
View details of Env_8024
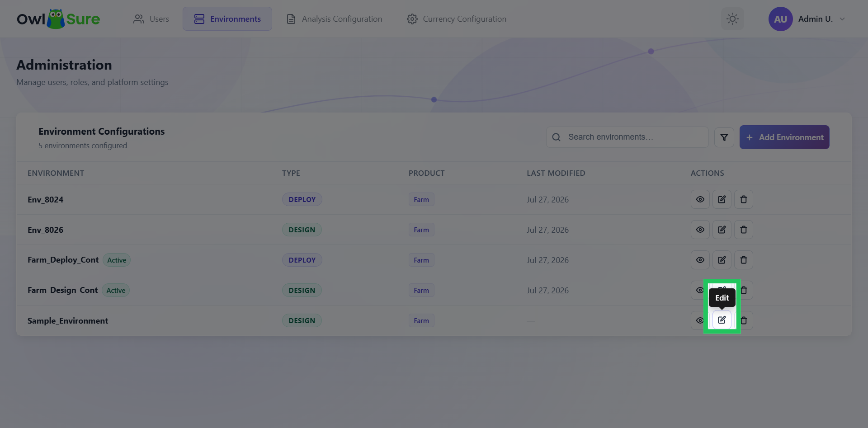click(700, 199)
